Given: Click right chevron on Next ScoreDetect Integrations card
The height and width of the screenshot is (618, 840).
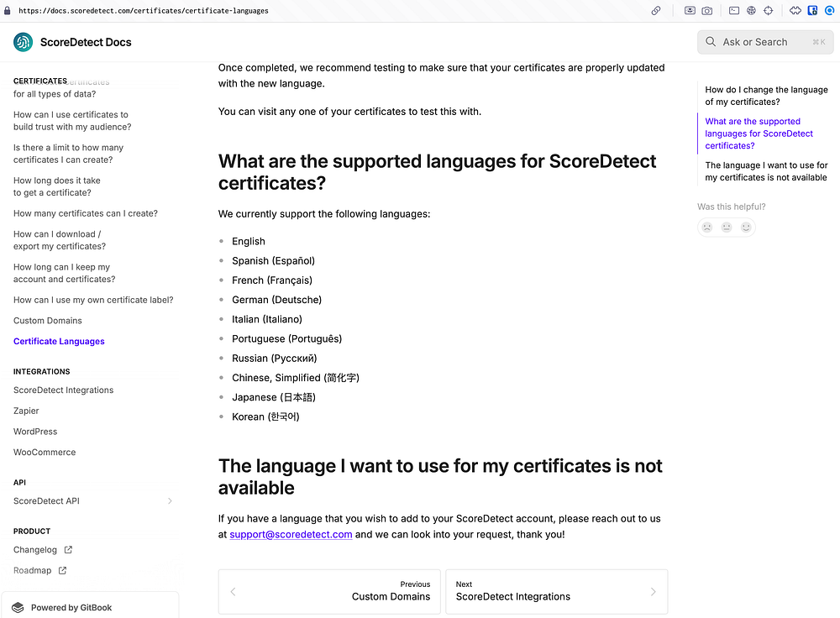Looking at the screenshot, I should pos(653,592).
